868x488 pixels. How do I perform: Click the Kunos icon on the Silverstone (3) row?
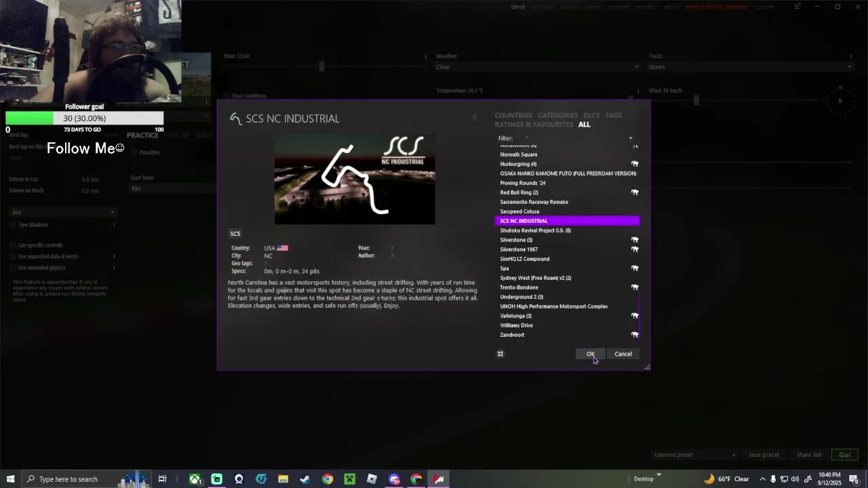635,240
